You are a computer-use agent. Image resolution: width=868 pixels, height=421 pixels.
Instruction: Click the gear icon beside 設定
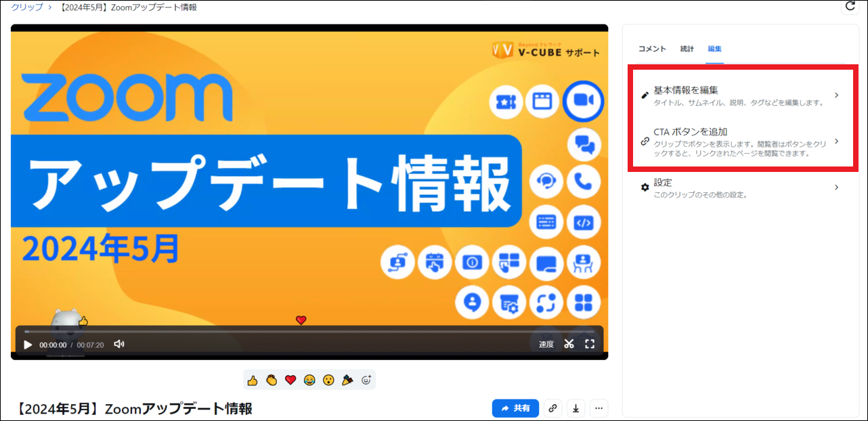pos(645,187)
